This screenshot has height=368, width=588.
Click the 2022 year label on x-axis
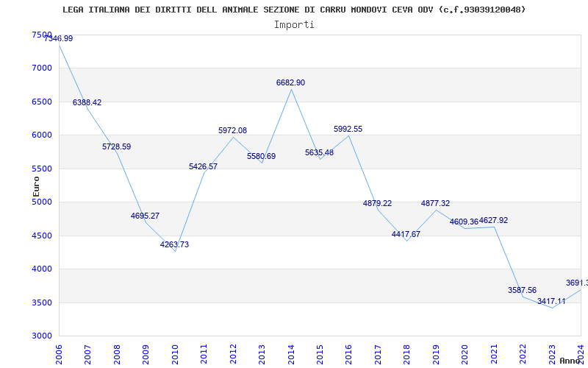coord(523,355)
